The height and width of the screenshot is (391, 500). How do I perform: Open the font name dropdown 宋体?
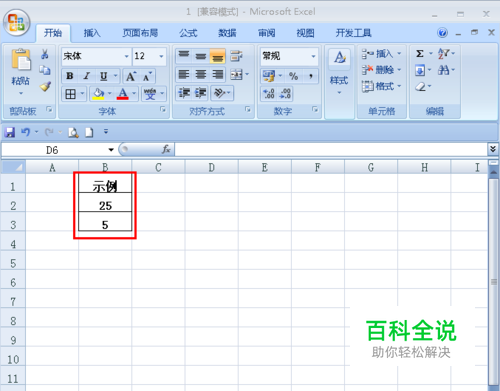[126, 56]
